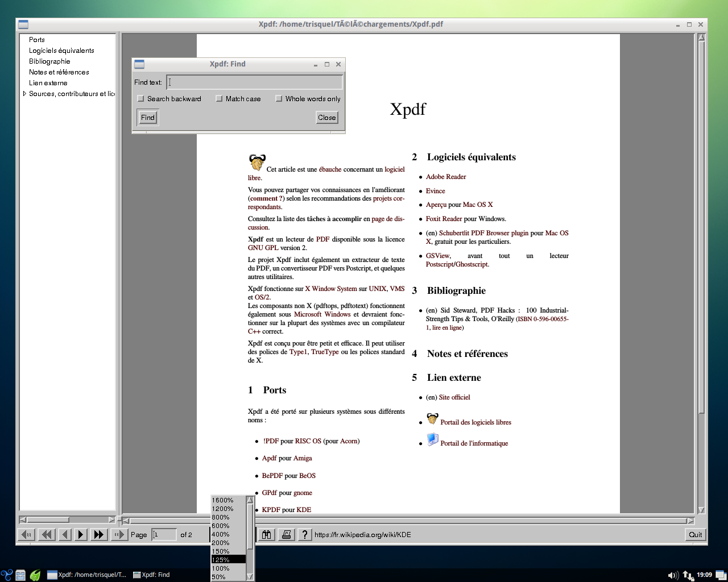Click the double-left previous ten pages button
728x582 pixels.
pos(47,534)
